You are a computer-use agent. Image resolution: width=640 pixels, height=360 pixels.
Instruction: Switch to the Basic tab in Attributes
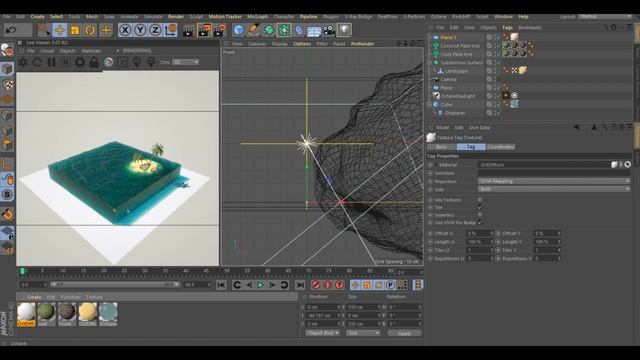(x=441, y=147)
